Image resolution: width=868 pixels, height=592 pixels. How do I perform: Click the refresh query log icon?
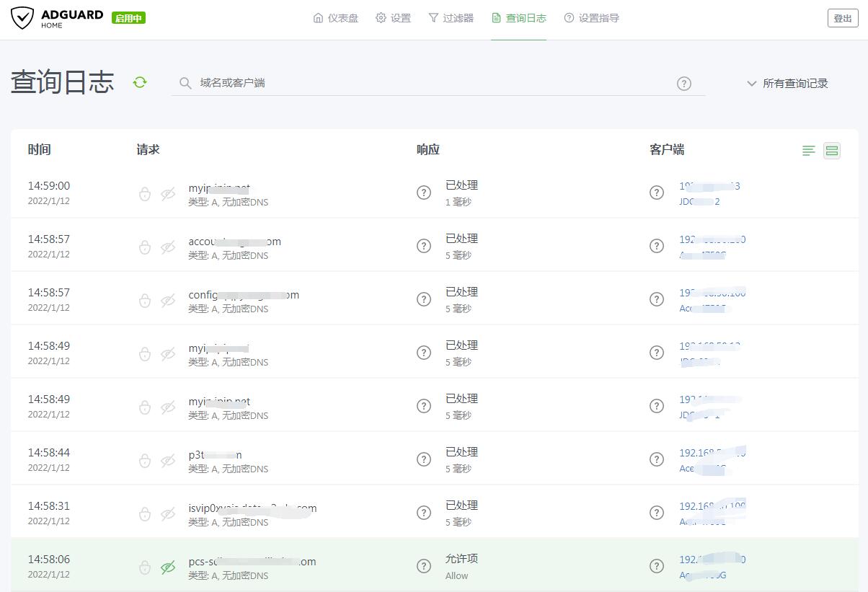(x=139, y=82)
